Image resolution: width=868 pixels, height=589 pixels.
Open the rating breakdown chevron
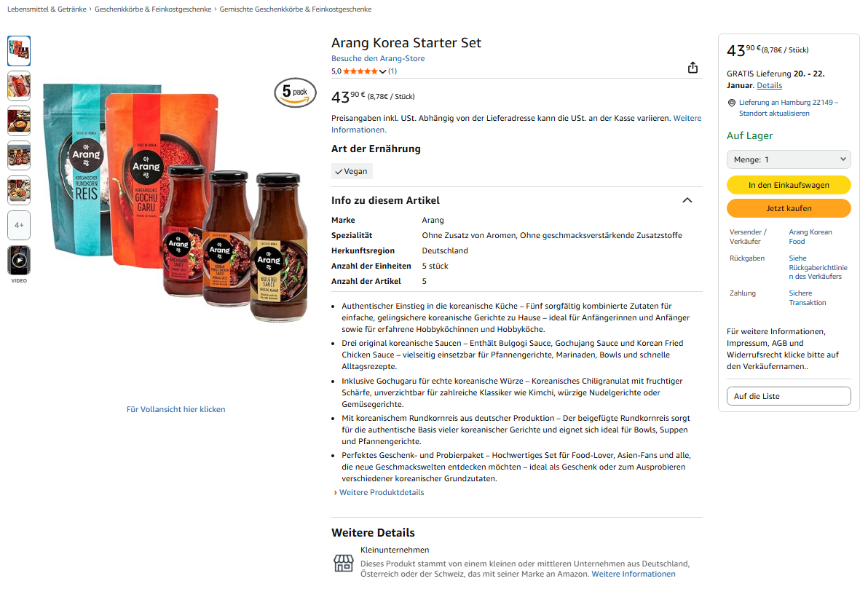(x=383, y=71)
